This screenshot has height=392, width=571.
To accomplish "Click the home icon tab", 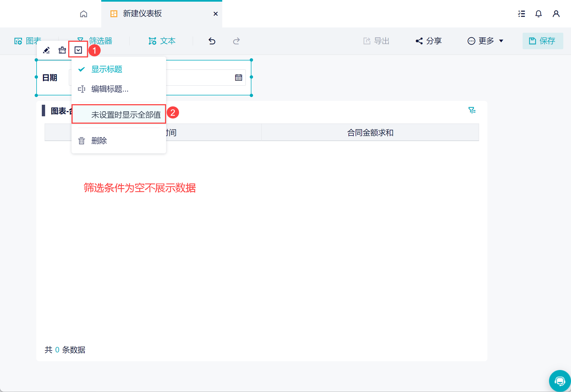I will pyautogui.click(x=84, y=14).
